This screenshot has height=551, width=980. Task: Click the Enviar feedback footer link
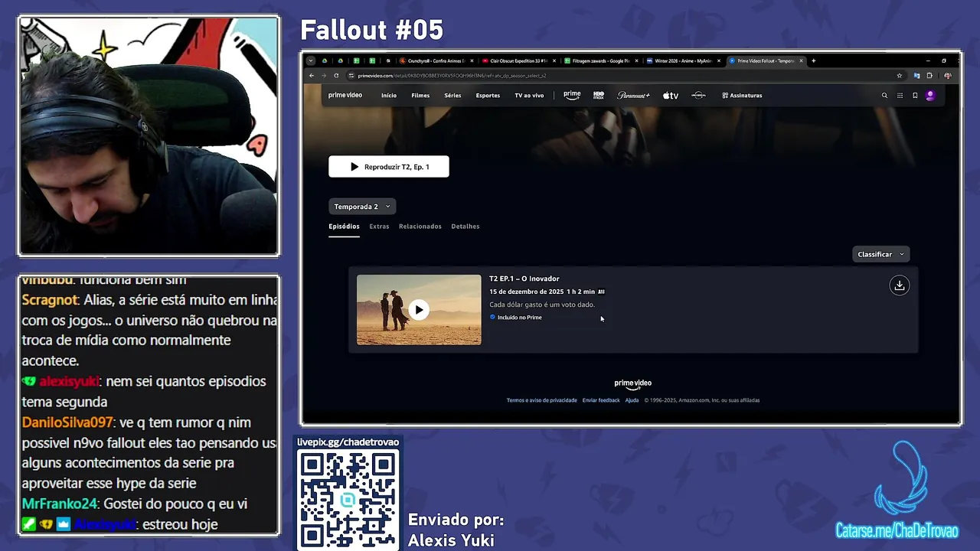(x=601, y=400)
